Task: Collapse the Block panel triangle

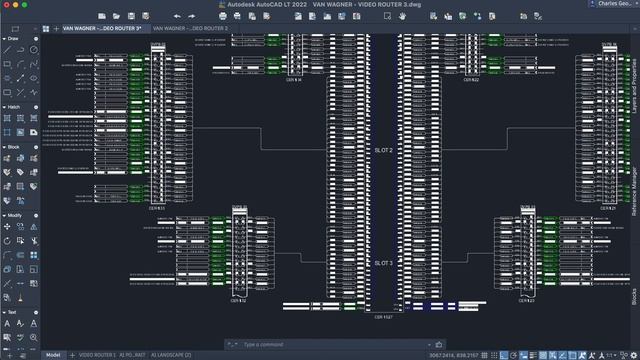Action: coord(4,147)
